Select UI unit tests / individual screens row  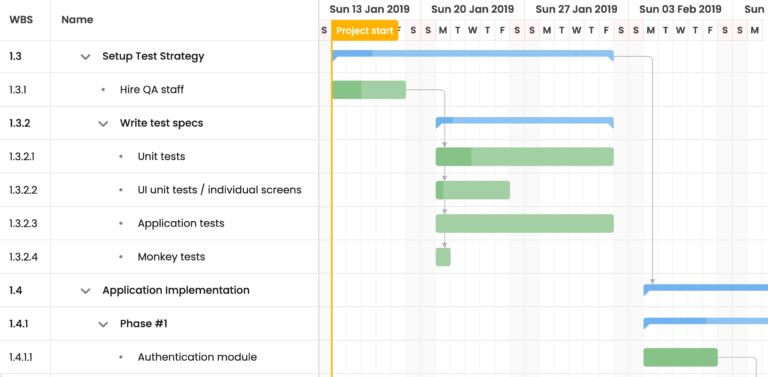(159, 190)
